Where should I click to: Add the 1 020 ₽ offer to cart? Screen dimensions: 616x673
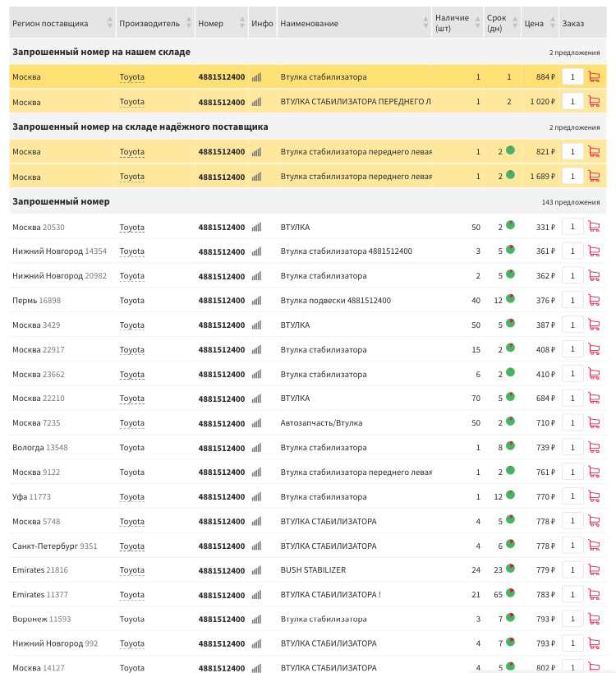(594, 102)
